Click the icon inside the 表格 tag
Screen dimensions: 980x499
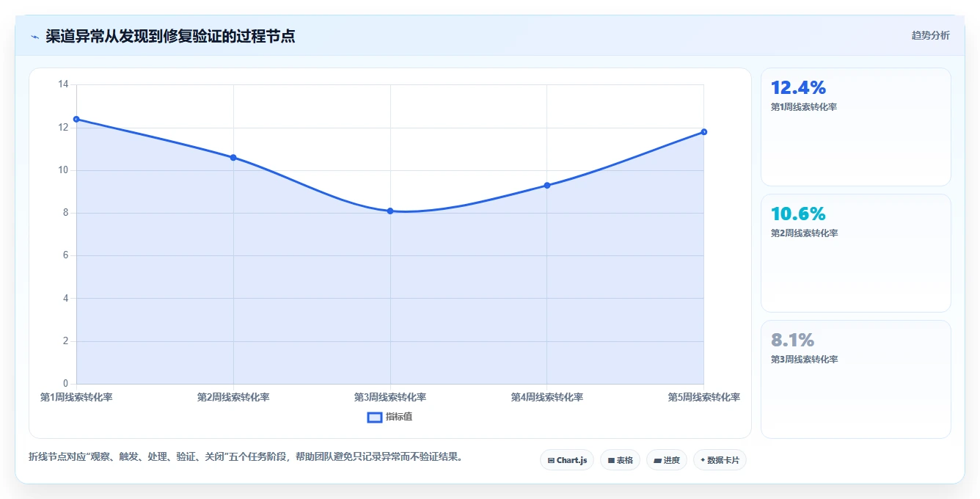611,461
